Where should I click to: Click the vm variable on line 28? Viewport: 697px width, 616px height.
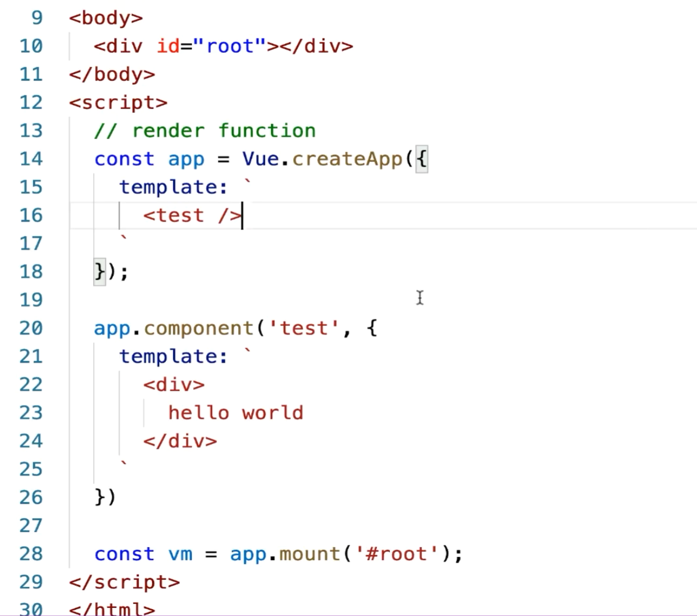coord(180,554)
